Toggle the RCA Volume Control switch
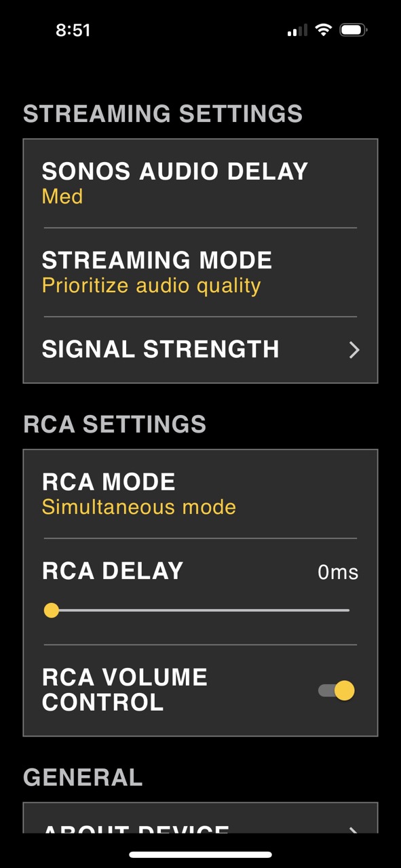401x868 pixels. click(x=337, y=690)
